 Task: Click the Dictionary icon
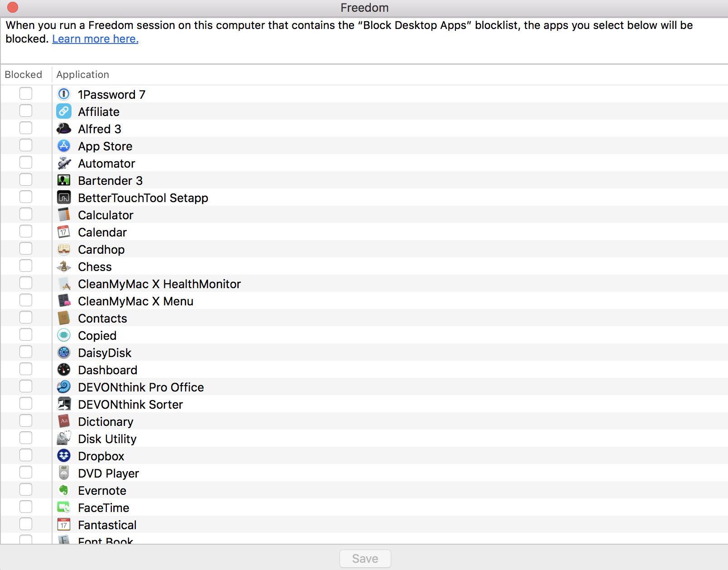tap(64, 421)
